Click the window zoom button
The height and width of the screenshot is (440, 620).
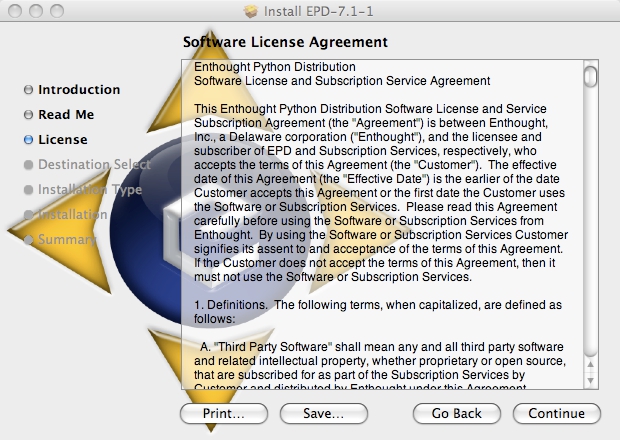click(x=57, y=11)
